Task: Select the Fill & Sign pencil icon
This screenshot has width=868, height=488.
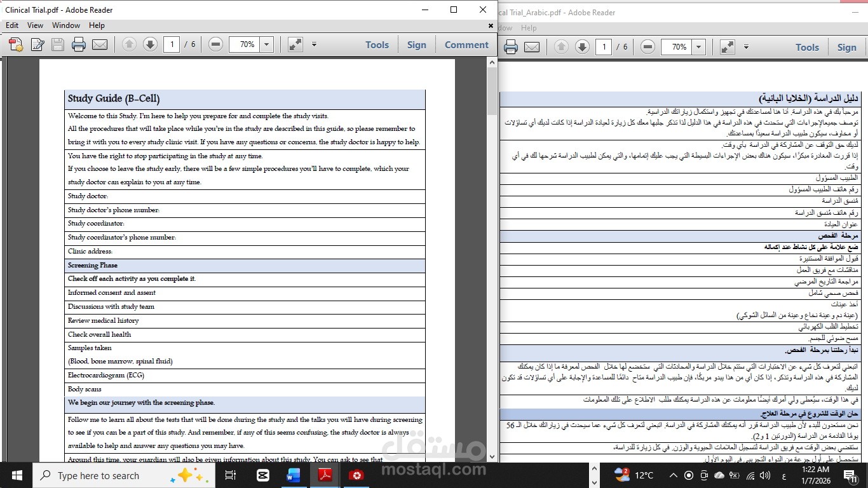Action: pyautogui.click(x=37, y=44)
